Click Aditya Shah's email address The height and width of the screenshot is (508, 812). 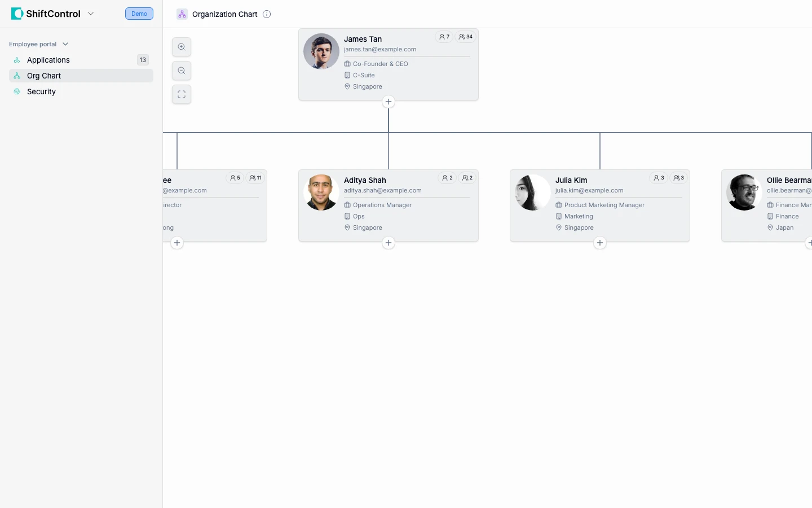click(383, 190)
